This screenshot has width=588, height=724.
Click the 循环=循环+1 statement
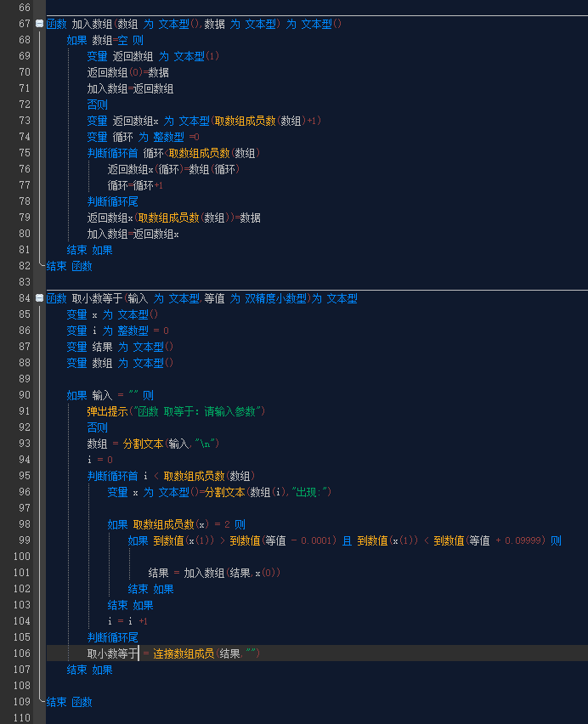click(x=135, y=185)
